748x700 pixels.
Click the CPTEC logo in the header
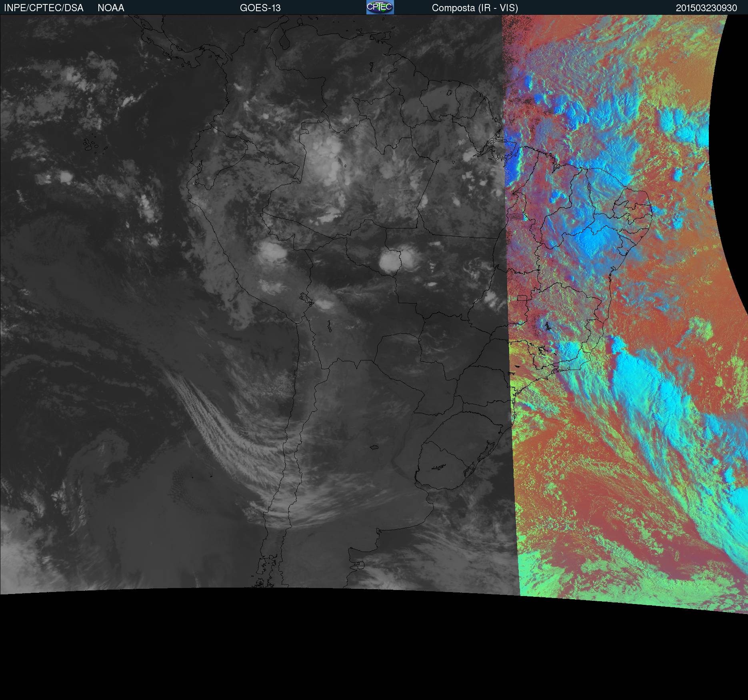coord(380,7)
